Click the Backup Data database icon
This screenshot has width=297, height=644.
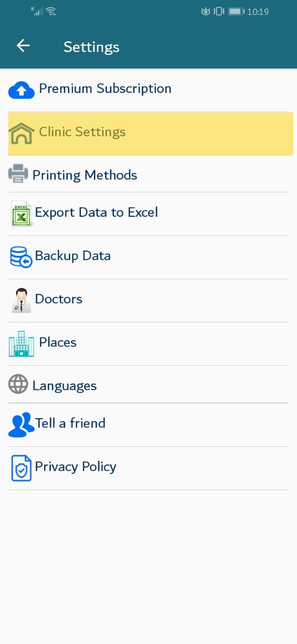click(22, 257)
